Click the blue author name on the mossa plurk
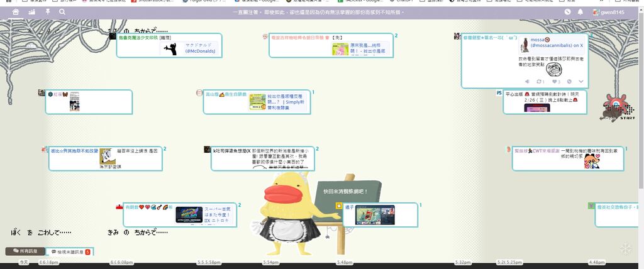The width and height of the screenshot is (644, 269). (489, 37)
